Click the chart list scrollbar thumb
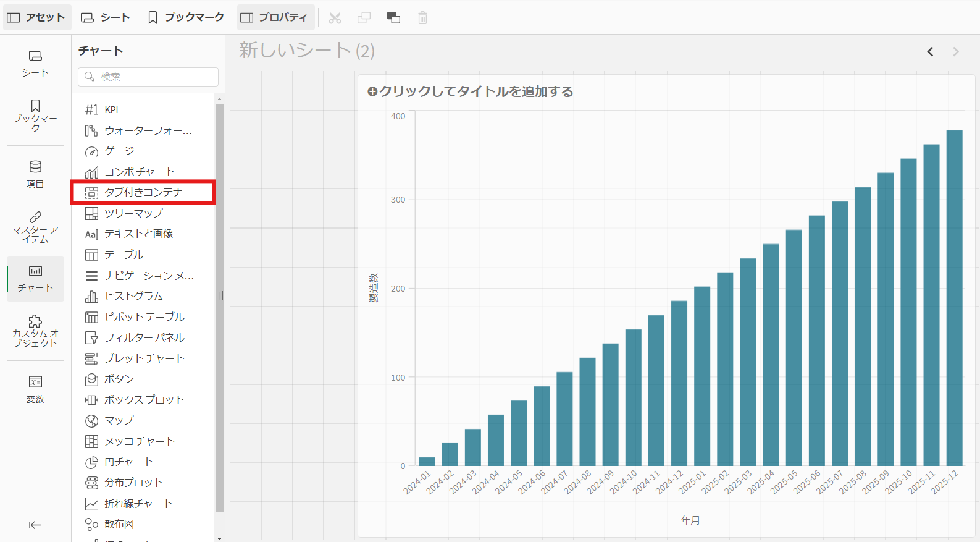Image resolution: width=980 pixels, height=542 pixels. pos(219,308)
